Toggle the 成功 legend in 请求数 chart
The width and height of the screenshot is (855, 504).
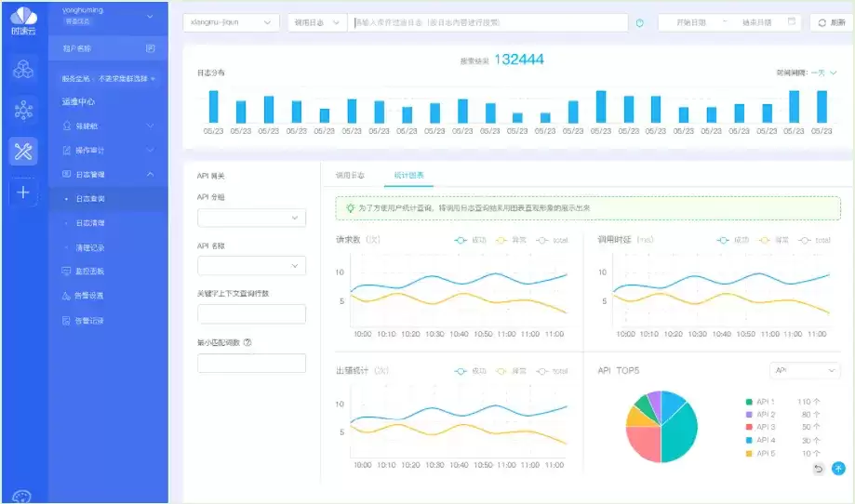coord(470,240)
